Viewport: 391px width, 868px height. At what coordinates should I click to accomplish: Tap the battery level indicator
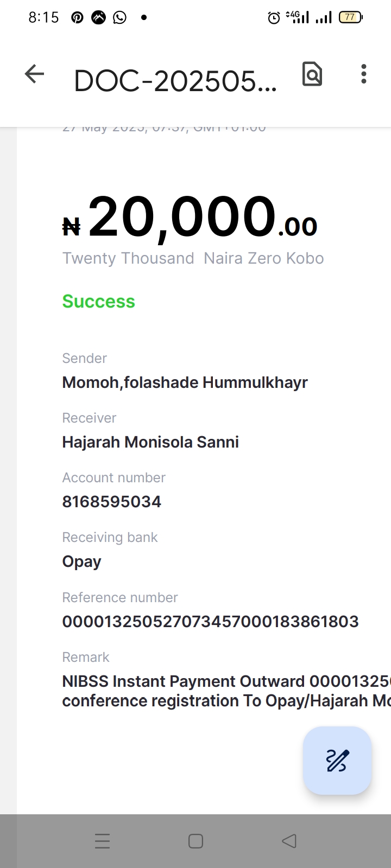[x=350, y=17]
